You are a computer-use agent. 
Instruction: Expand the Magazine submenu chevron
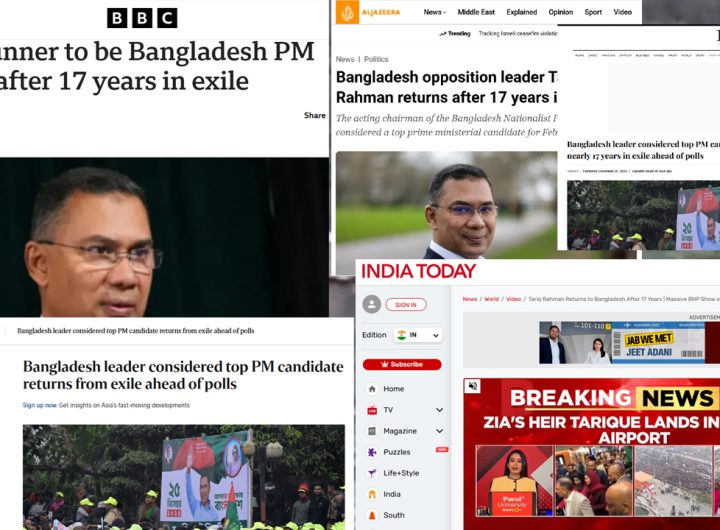tap(439, 431)
